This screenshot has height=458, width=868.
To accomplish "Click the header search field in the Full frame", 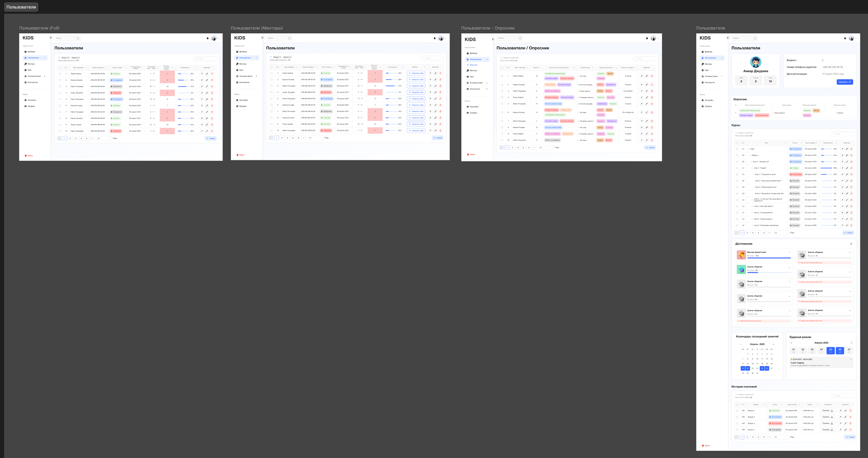I will (x=67, y=38).
